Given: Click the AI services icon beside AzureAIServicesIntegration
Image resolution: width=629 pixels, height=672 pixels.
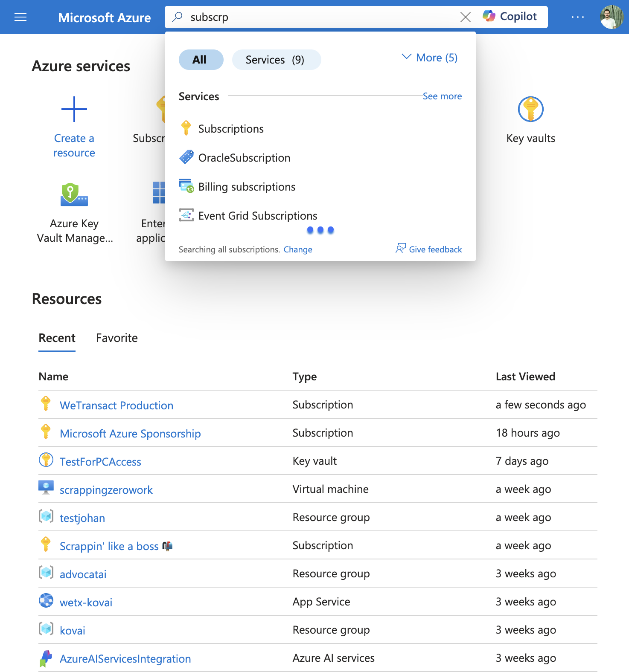Looking at the screenshot, I should pos(46,658).
